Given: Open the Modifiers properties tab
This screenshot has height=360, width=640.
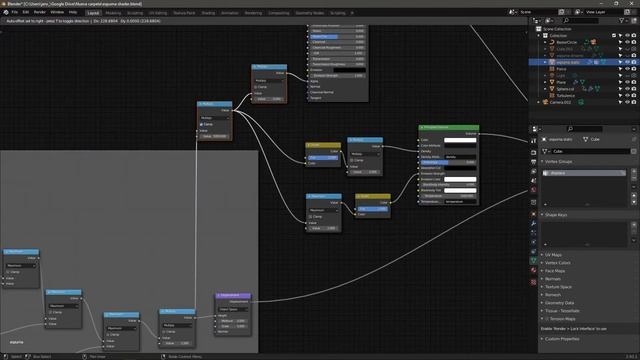Looking at the screenshot, I should point(533,223).
